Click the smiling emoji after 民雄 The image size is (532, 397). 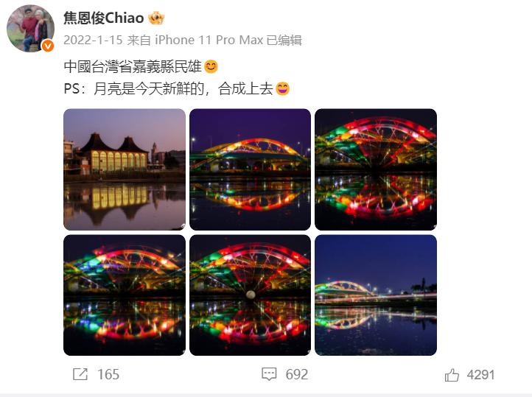pyautogui.click(x=211, y=66)
